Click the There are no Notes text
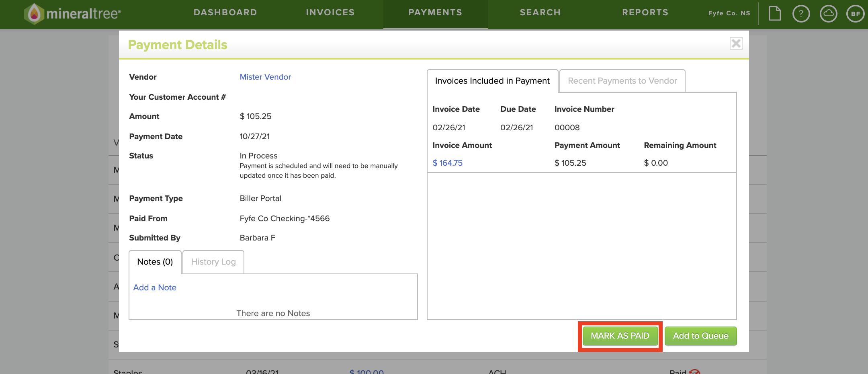 [x=273, y=313]
